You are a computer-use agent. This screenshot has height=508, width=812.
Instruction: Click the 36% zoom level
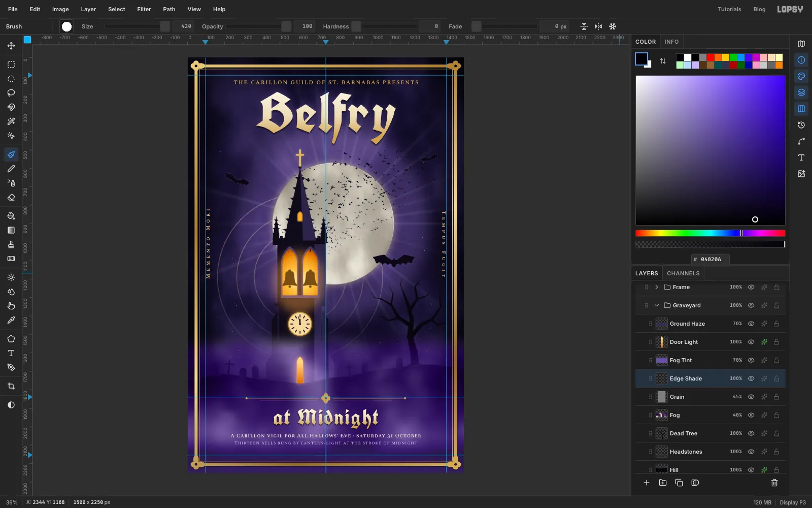[x=12, y=502]
